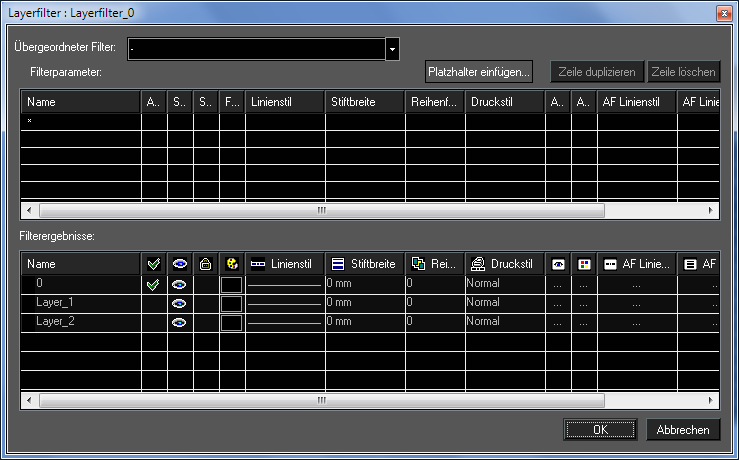Click Reihenf... header in Filterparameter table

point(435,102)
